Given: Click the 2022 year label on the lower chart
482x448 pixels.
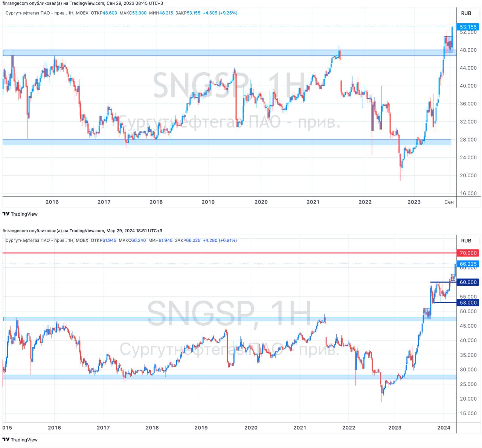Looking at the screenshot, I should pos(349,428).
